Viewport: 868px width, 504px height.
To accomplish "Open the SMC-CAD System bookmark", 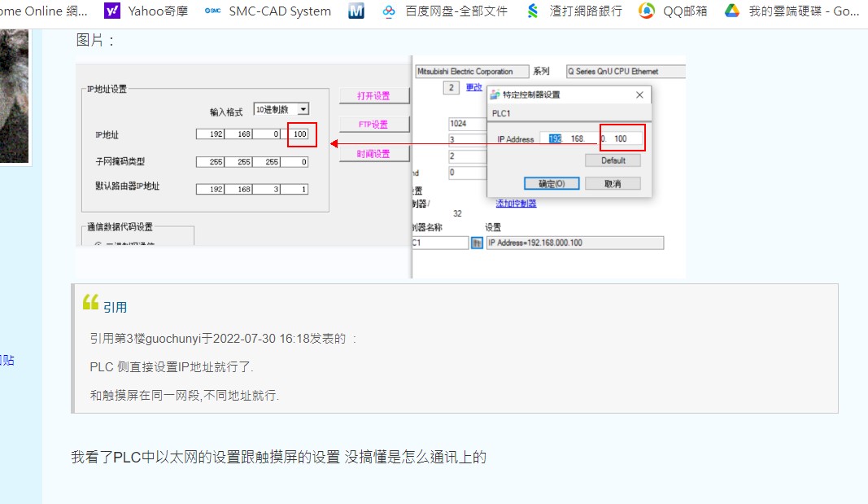I will pos(268,11).
